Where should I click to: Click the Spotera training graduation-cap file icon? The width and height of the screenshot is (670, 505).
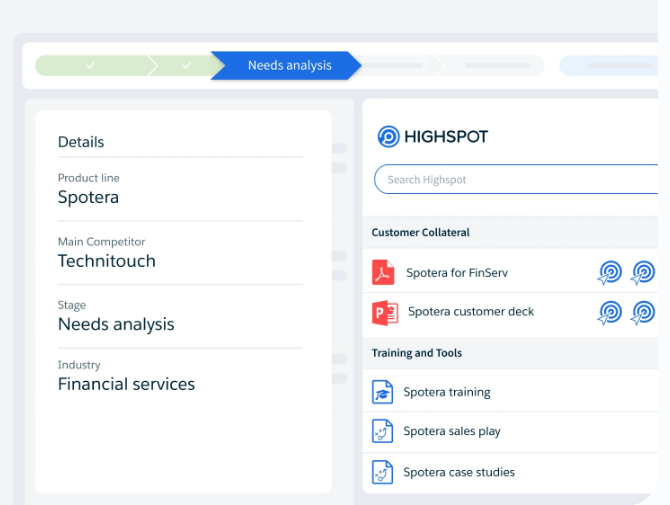(382, 392)
